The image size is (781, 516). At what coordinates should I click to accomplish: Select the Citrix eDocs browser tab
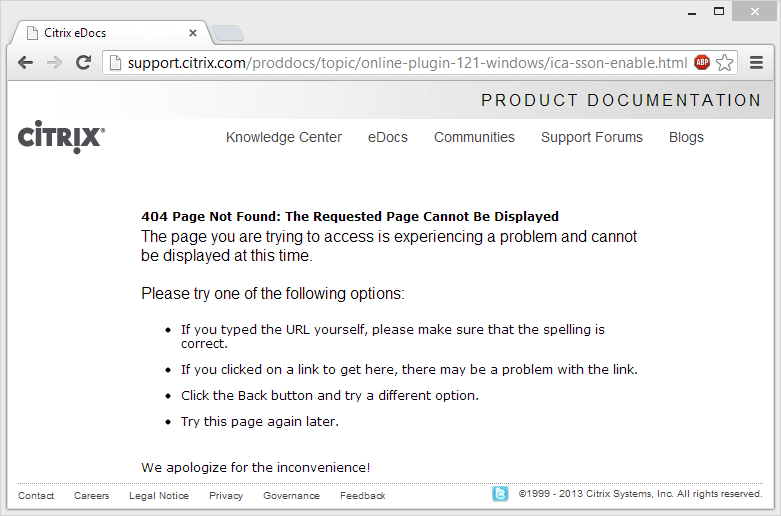click(111, 33)
